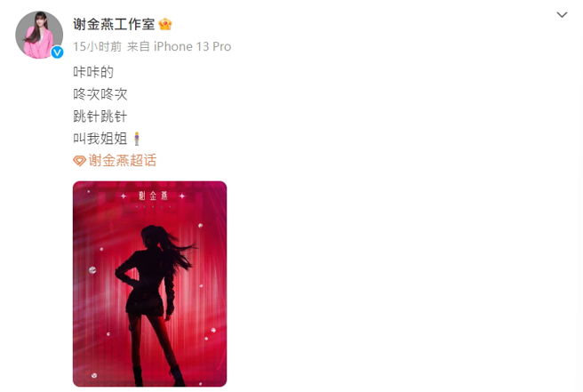Viewport: 583px width, 392px height.
Task: Click the post line 咔咔的
Action: [93, 72]
